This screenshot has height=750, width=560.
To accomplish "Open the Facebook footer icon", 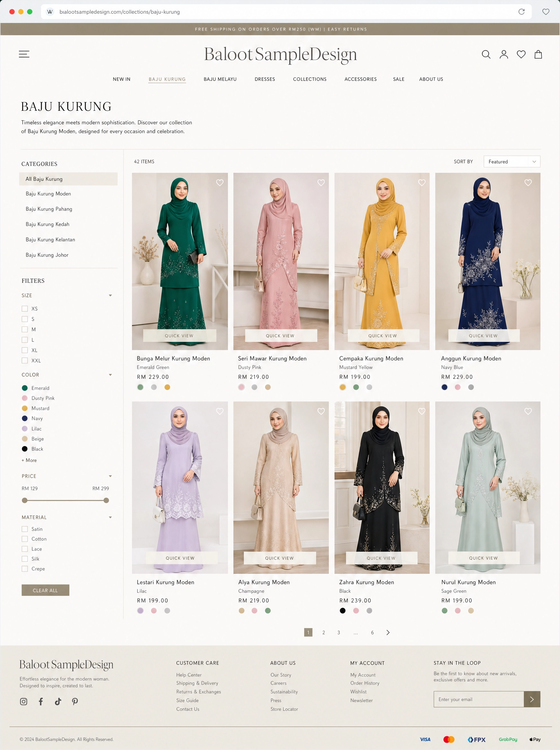I will [x=41, y=702].
